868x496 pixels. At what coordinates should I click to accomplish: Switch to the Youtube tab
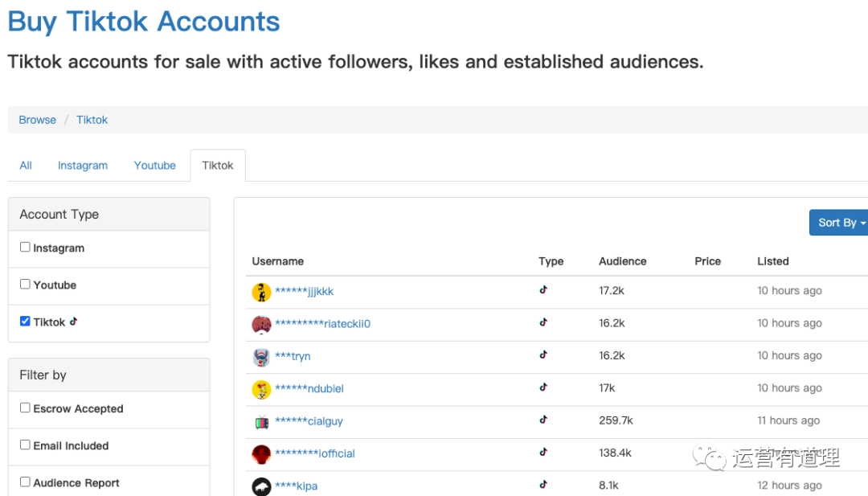coord(155,166)
